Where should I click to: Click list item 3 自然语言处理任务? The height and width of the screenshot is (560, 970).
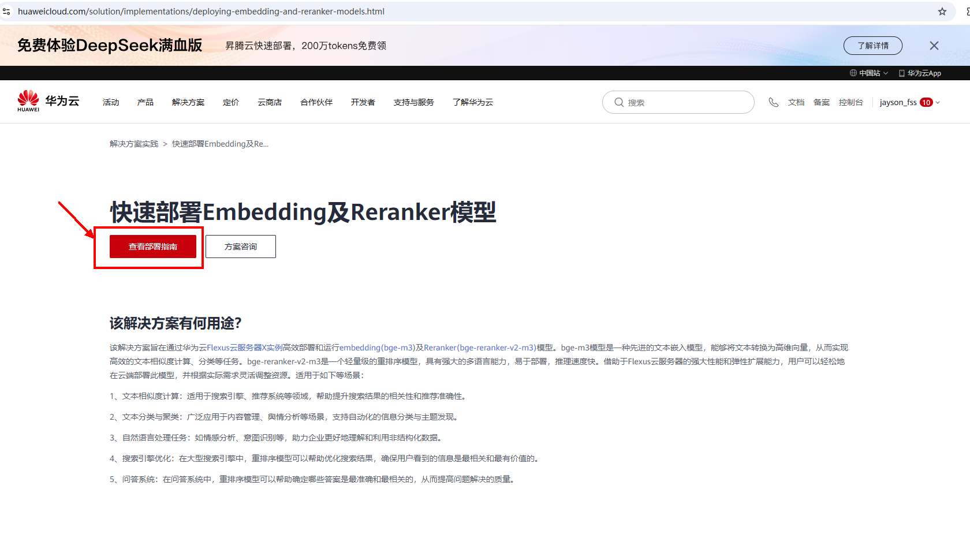pos(277,438)
